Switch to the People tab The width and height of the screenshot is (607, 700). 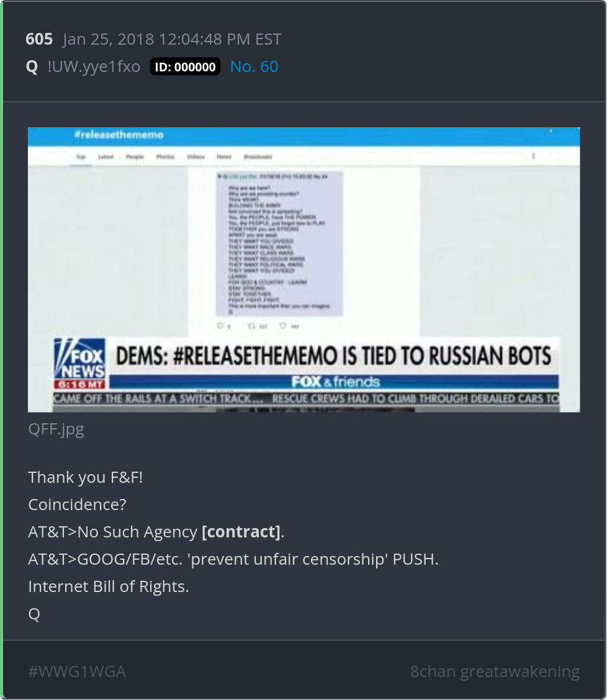pos(135,157)
